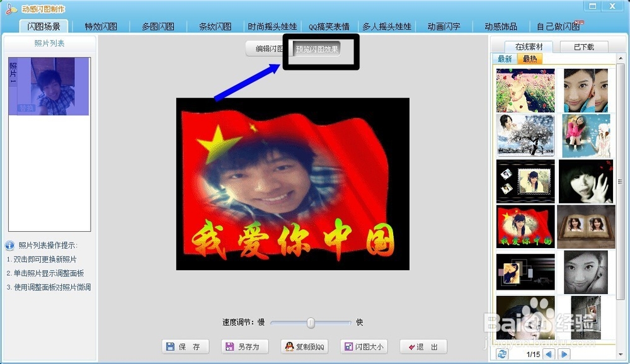This screenshot has width=630, height=364.
Task: Click the blue globe icon near 照片列表操作提示
Action: point(9,246)
